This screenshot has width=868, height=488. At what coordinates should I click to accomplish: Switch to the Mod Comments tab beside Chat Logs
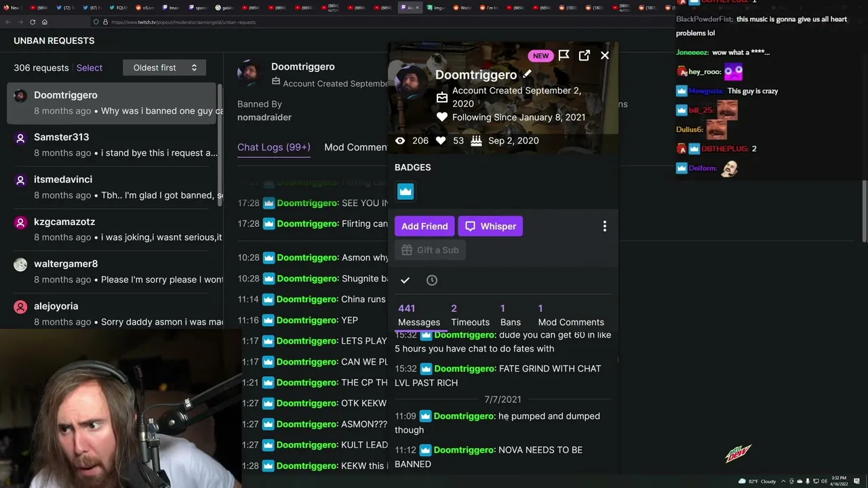click(356, 147)
